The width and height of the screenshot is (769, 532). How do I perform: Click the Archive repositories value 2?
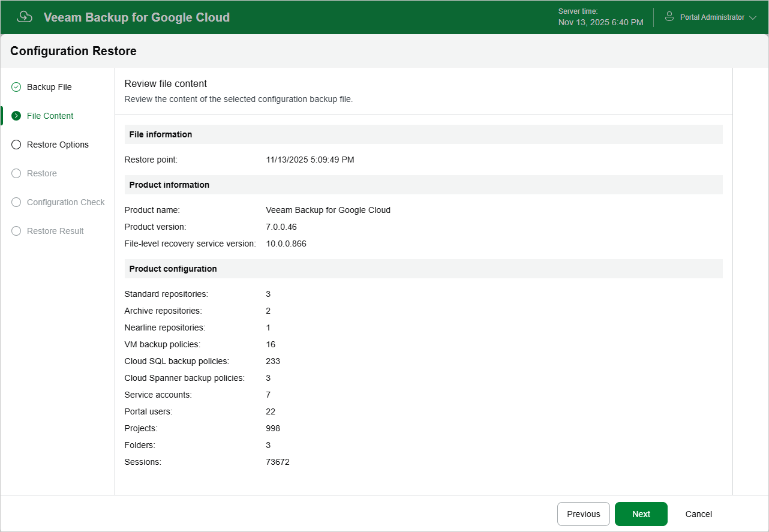click(268, 311)
